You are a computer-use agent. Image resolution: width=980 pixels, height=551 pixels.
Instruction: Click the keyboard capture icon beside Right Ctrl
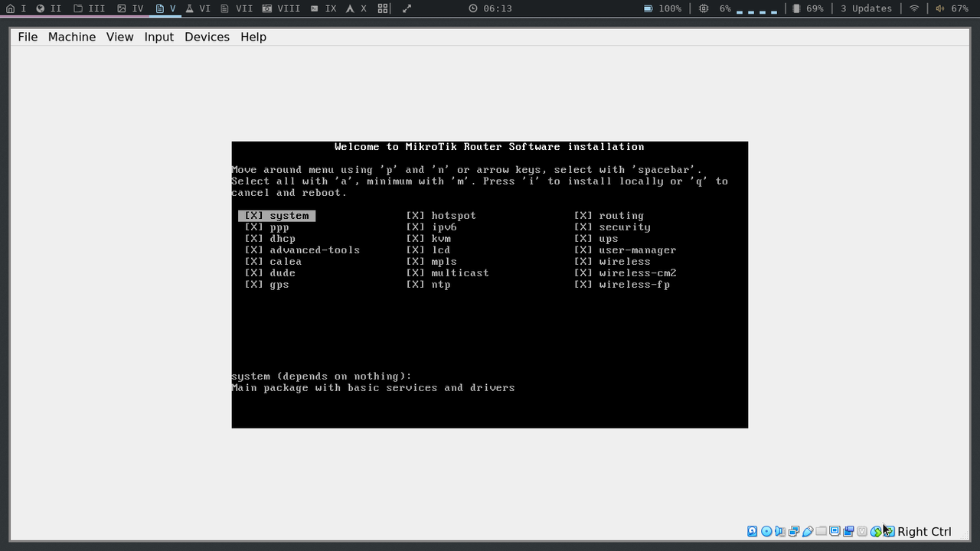pyautogui.click(x=890, y=531)
